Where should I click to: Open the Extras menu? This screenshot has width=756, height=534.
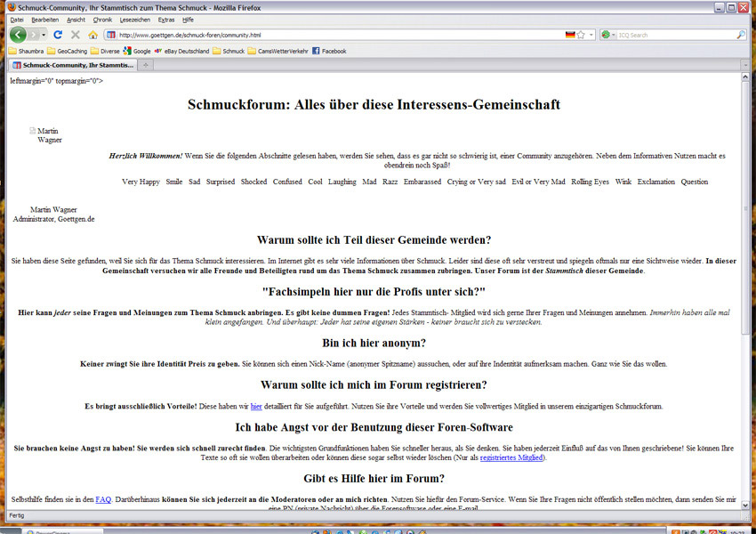(x=166, y=19)
